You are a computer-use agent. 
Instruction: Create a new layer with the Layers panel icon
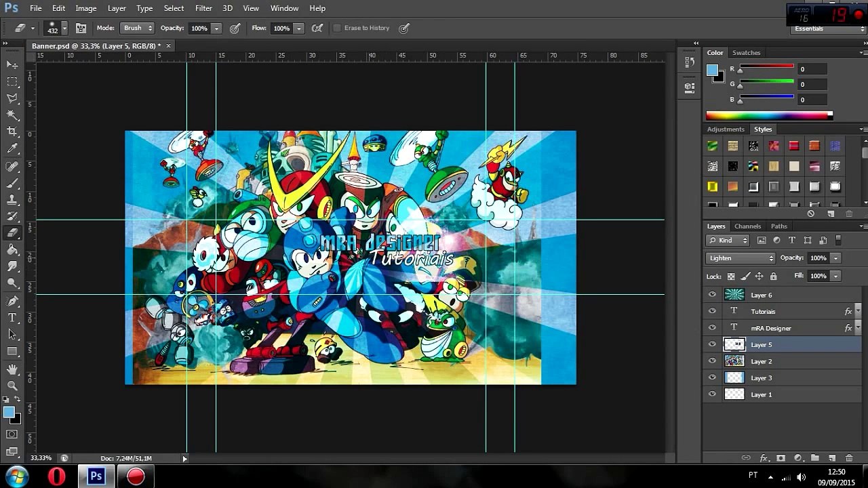(832, 458)
